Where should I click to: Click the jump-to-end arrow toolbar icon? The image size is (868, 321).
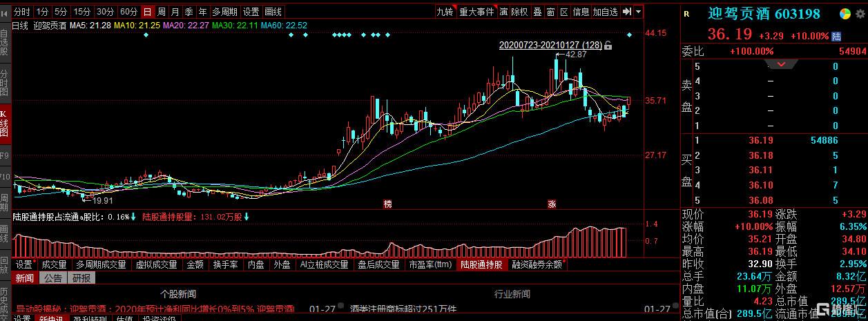[627, 12]
